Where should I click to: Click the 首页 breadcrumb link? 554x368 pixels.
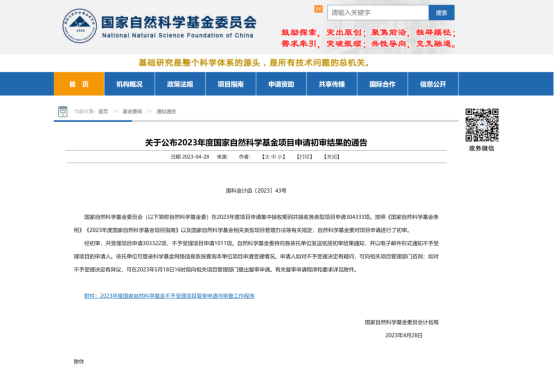tap(103, 112)
